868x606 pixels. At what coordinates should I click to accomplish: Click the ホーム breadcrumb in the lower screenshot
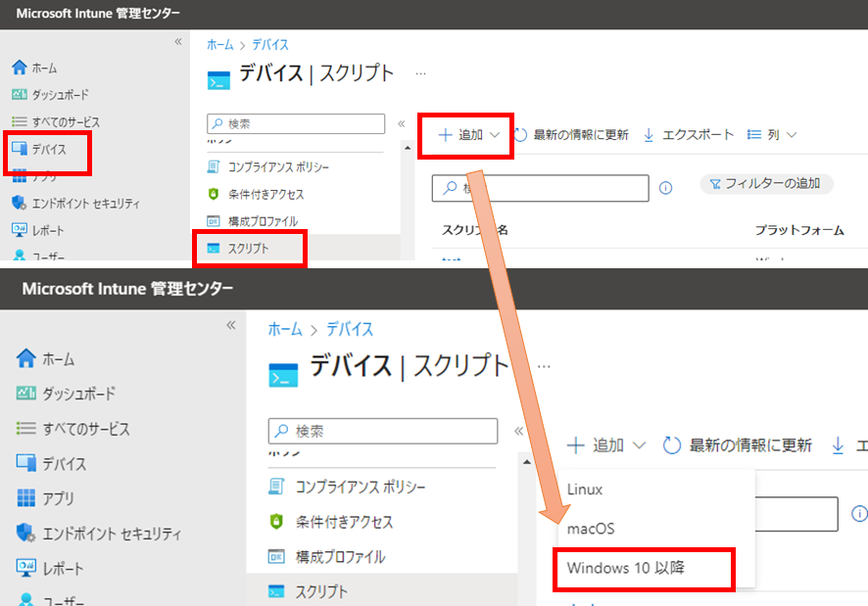(285, 329)
